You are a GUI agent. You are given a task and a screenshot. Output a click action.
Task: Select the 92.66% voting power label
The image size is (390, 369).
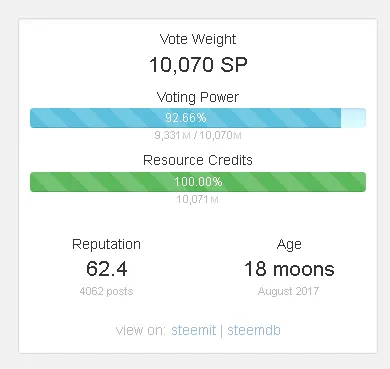click(186, 118)
